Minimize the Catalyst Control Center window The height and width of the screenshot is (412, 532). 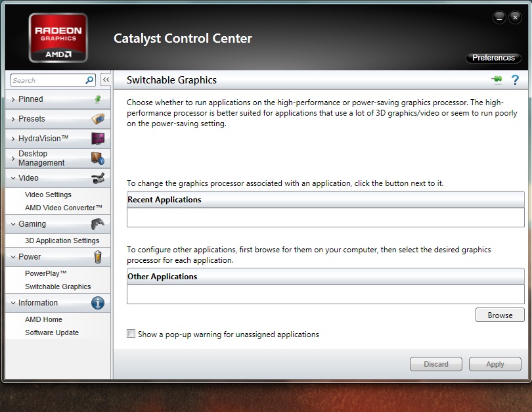(499, 18)
